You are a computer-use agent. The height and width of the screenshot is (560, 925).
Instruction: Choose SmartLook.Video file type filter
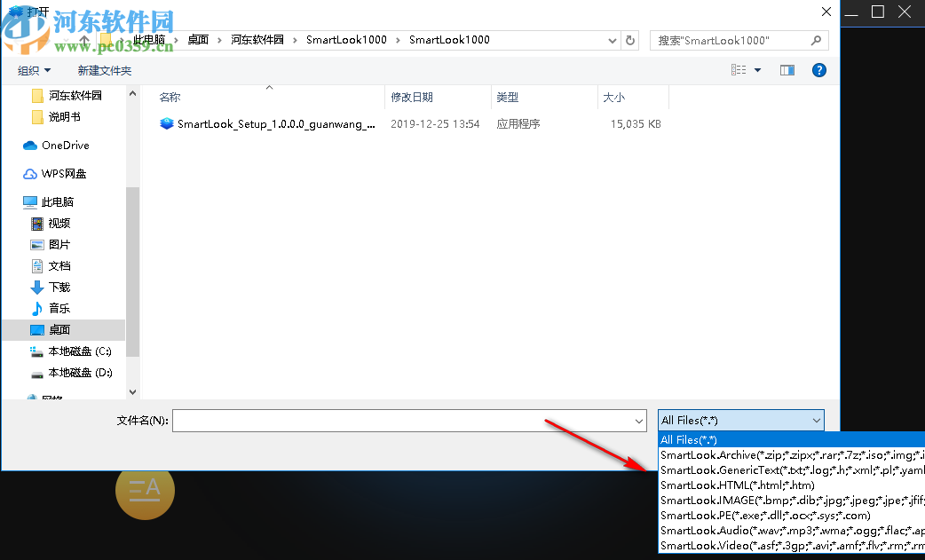(x=791, y=546)
